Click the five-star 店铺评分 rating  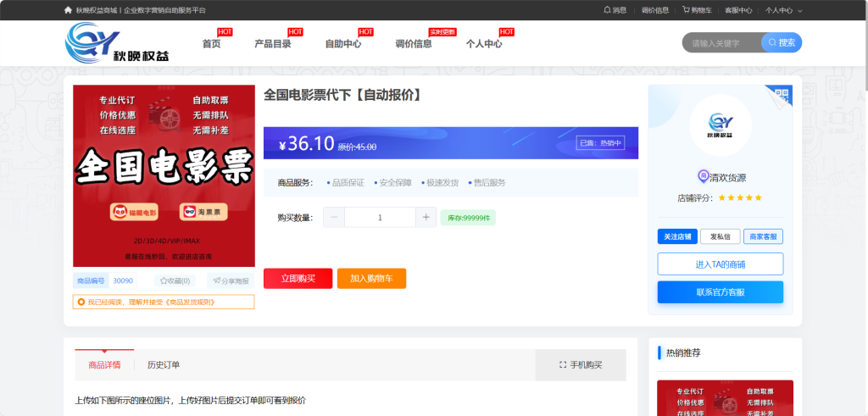[740, 197]
